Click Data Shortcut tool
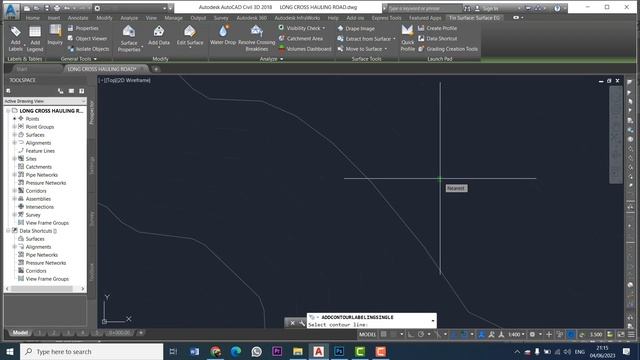The height and width of the screenshot is (360, 640). 437,38
